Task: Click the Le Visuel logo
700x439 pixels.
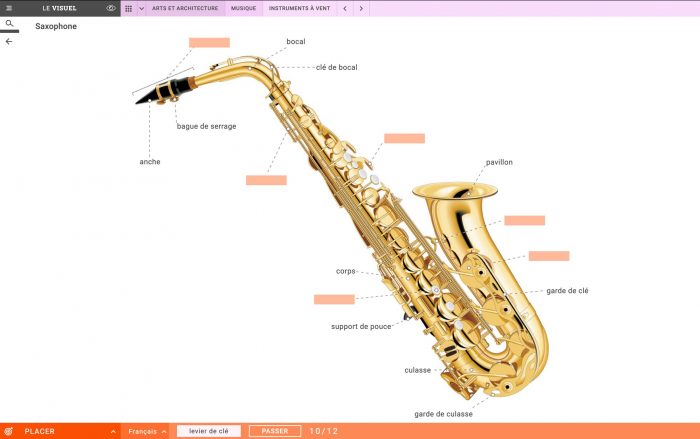Action: tap(59, 8)
